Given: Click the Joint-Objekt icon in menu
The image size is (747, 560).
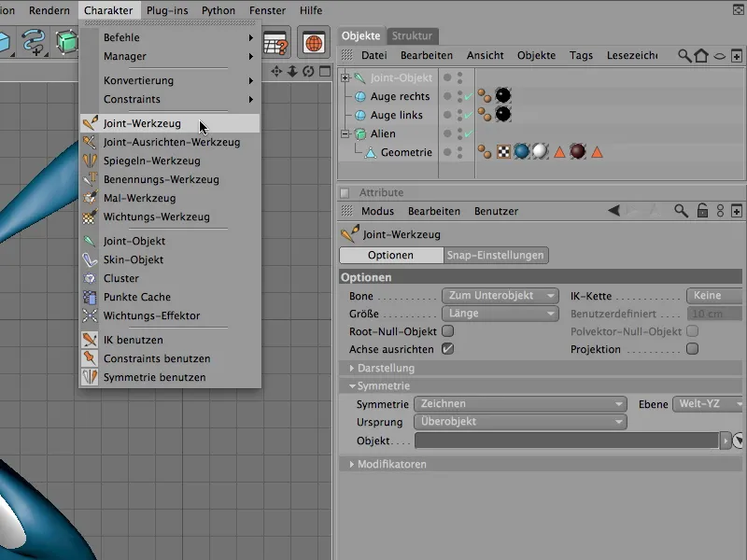Looking at the screenshot, I should (x=90, y=241).
